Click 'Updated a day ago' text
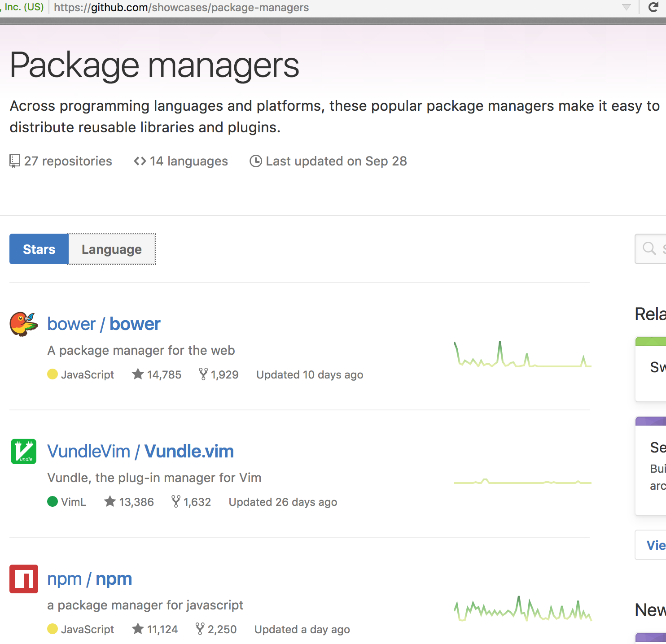 click(302, 629)
